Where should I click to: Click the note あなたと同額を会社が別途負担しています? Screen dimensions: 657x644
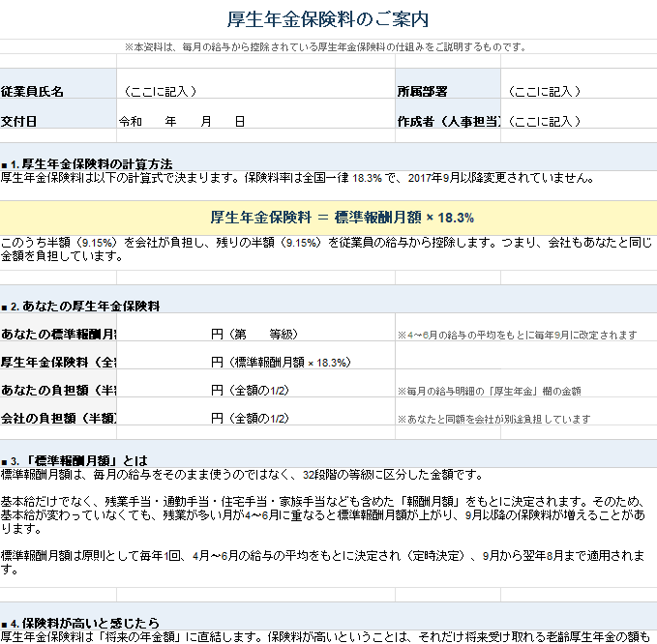[x=493, y=420]
